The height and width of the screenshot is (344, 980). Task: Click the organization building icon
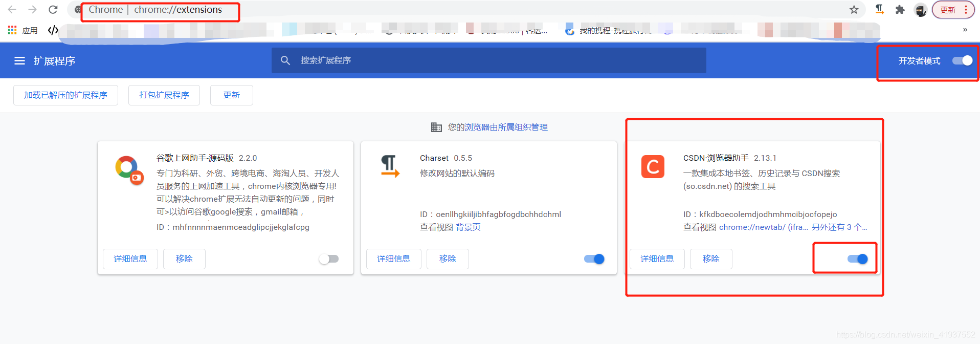(436, 127)
